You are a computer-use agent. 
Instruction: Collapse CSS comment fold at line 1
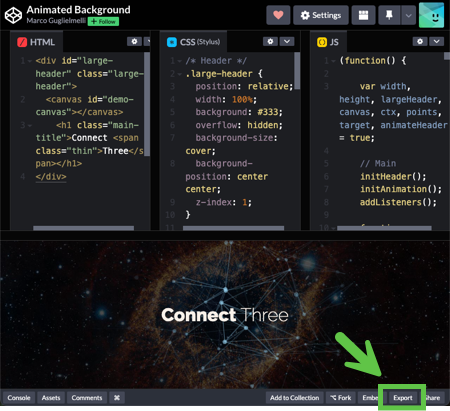coord(180,61)
